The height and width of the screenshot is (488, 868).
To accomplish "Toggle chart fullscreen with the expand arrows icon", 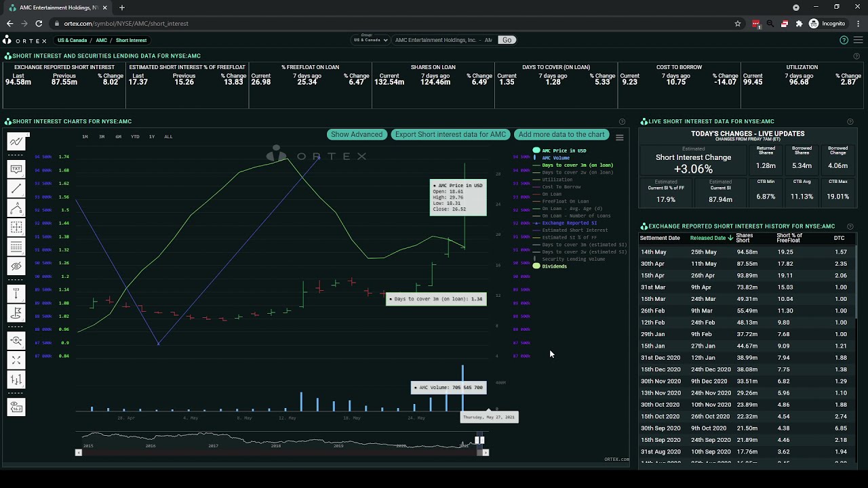I will (x=16, y=360).
